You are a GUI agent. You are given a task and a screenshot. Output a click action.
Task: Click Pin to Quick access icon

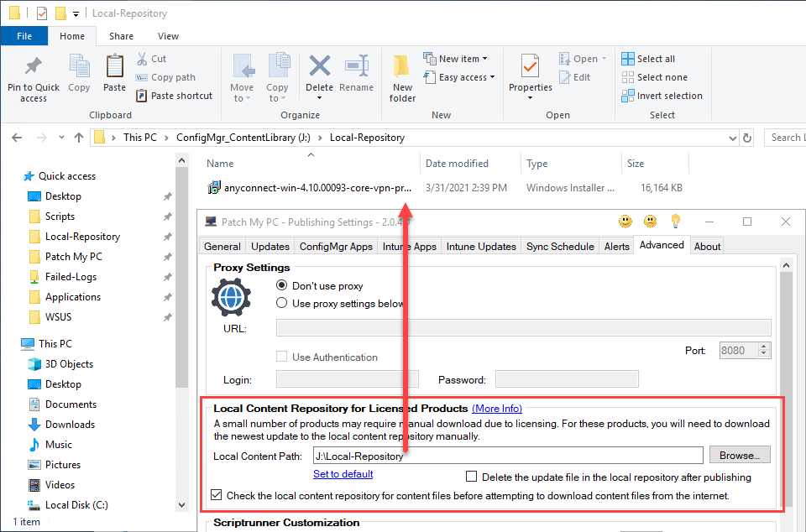tap(34, 65)
